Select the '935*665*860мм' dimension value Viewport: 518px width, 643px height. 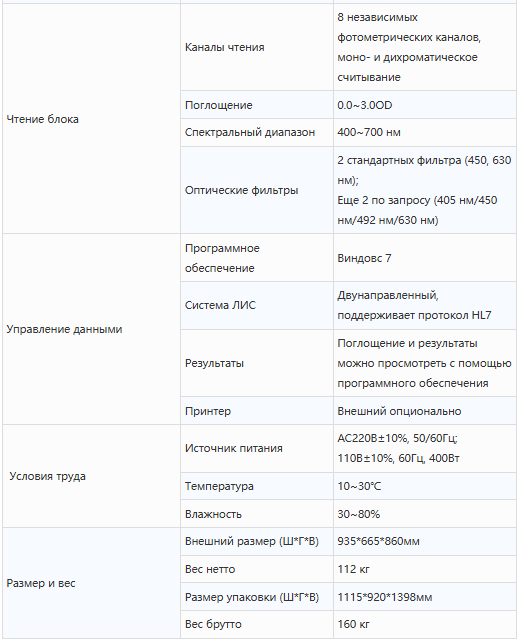[x=378, y=541]
